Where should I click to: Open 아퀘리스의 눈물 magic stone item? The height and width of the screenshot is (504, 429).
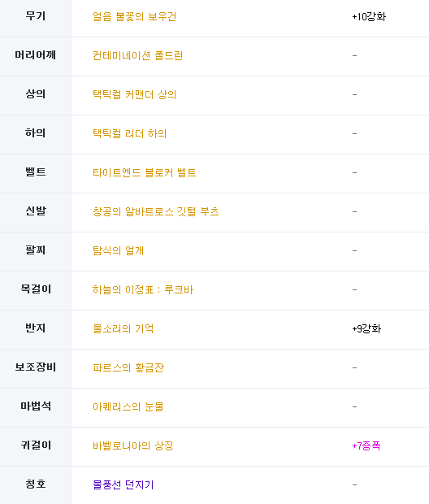[128, 406]
